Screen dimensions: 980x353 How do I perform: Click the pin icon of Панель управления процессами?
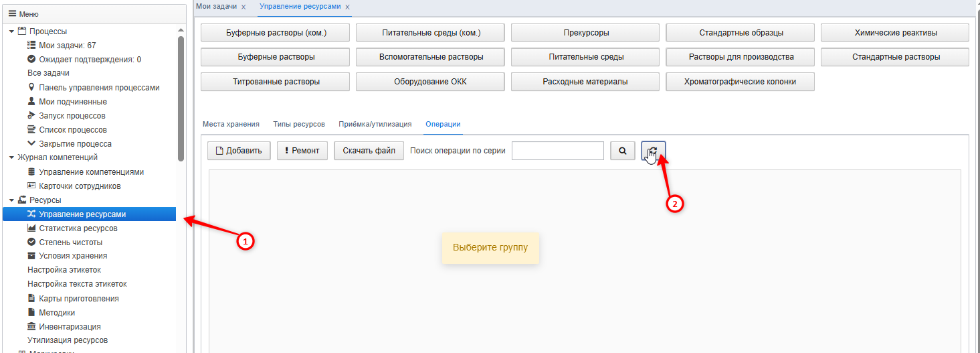click(31, 88)
